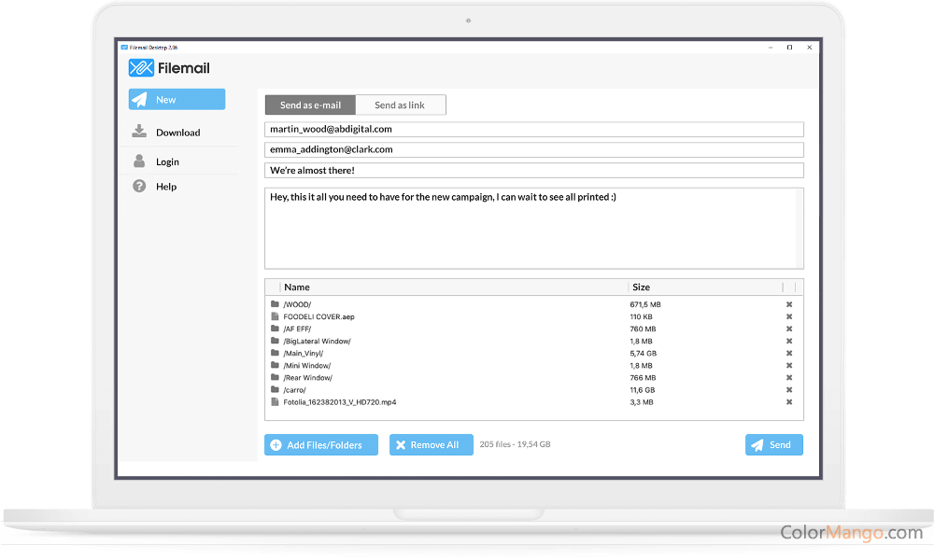Screen dimensions: 934x560
Task: Click the folder icon beside /Rear Window/
Action: click(x=275, y=377)
